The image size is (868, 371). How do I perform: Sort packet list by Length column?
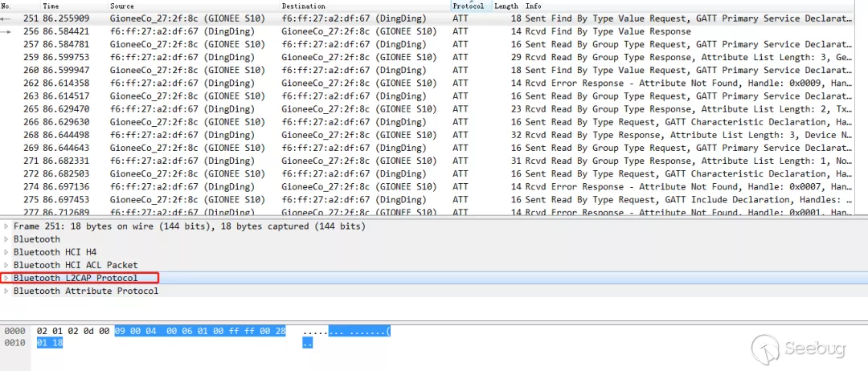point(506,6)
